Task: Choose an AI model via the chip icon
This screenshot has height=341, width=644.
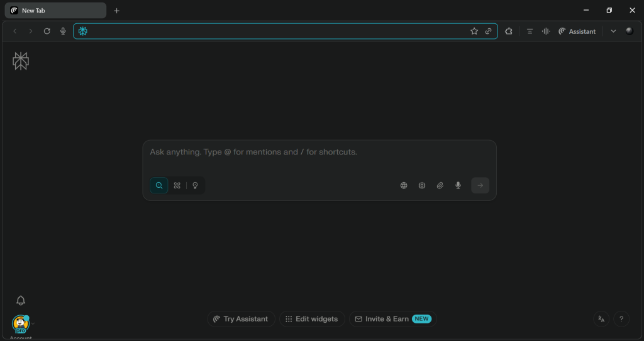Action: (422, 185)
